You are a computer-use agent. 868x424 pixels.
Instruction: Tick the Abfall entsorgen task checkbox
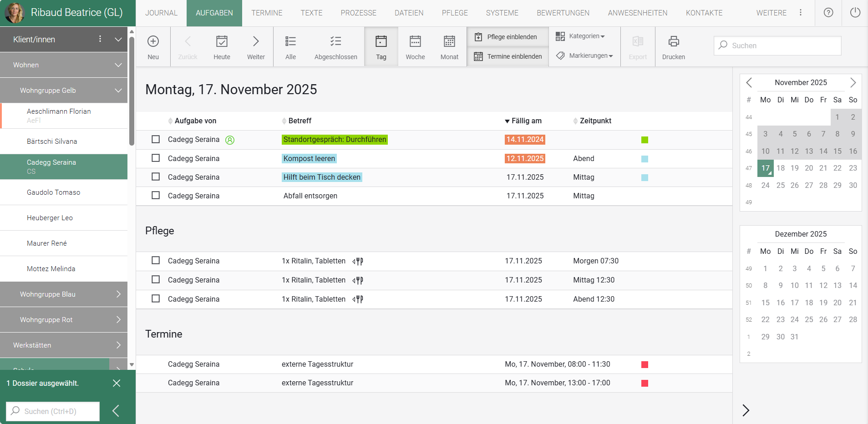pyautogui.click(x=156, y=196)
